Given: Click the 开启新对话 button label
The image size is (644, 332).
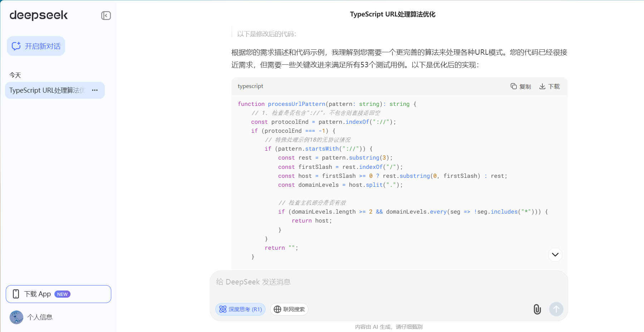Looking at the screenshot, I should pyautogui.click(x=43, y=46).
